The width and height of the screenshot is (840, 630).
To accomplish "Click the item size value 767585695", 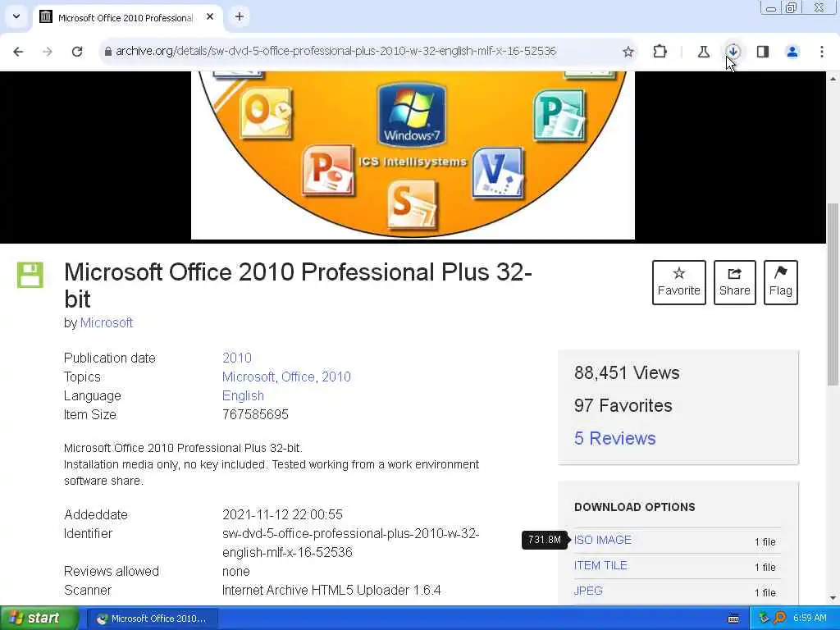I will click(x=256, y=414).
